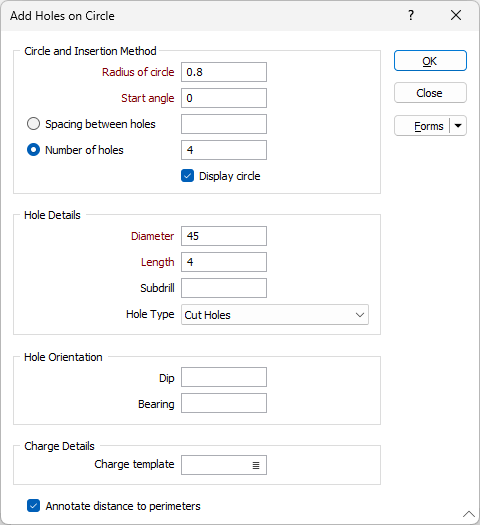Click the empty Subdrill field
The height and width of the screenshot is (525, 480).
224,288
